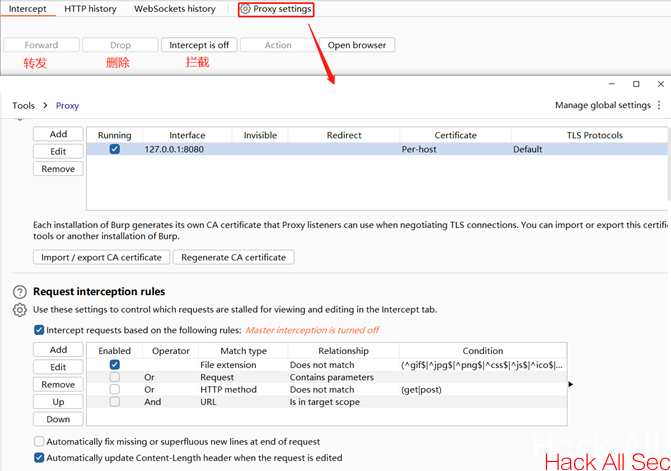
Task: Click the Invisible column header
Action: tap(260, 135)
